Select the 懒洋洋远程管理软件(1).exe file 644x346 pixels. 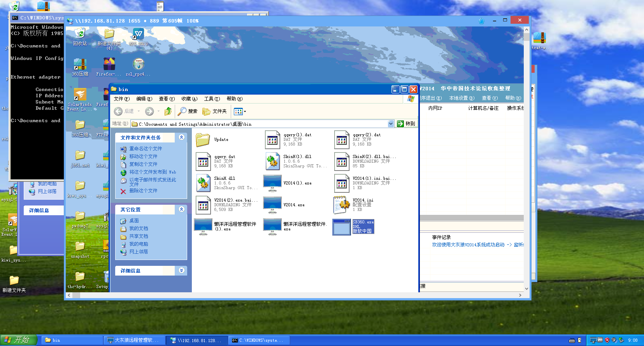tap(226, 227)
